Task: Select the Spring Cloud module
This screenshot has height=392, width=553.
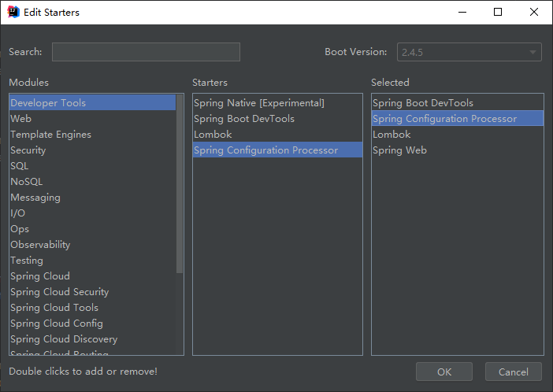Action: [92, 276]
